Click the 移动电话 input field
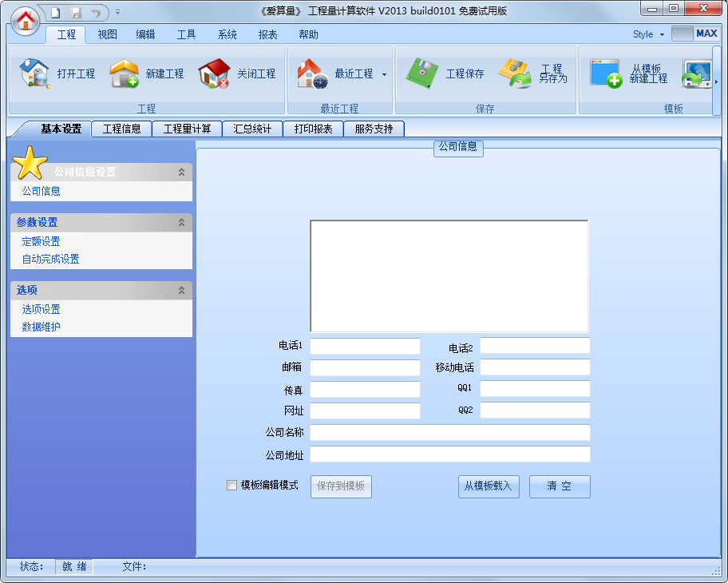Screen dimensions: 728x583 click(x=535, y=367)
